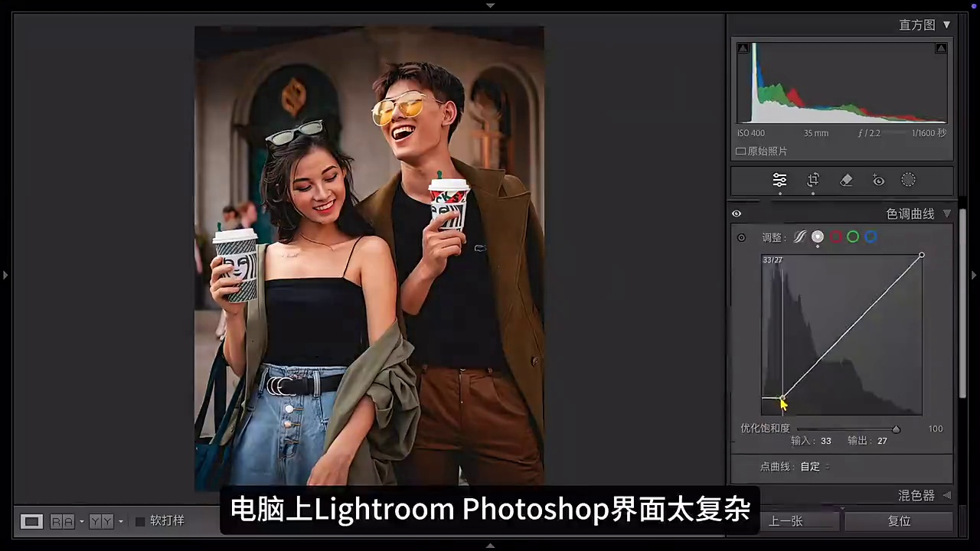Toggle shadow clipping indicator in histogram
The height and width of the screenshot is (551, 980).
(x=743, y=48)
